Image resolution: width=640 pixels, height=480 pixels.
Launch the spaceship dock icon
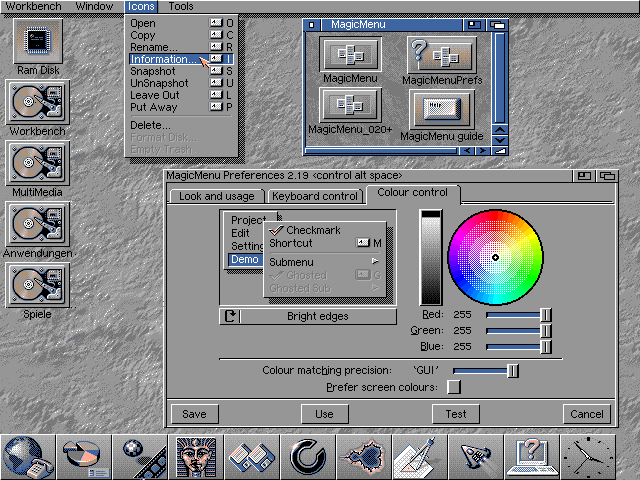476,457
